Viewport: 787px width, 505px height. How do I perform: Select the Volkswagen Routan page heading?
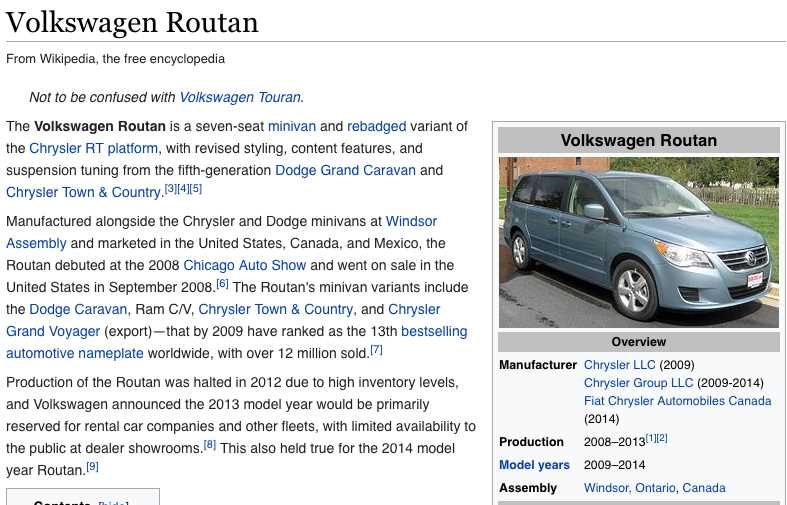[132, 22]
